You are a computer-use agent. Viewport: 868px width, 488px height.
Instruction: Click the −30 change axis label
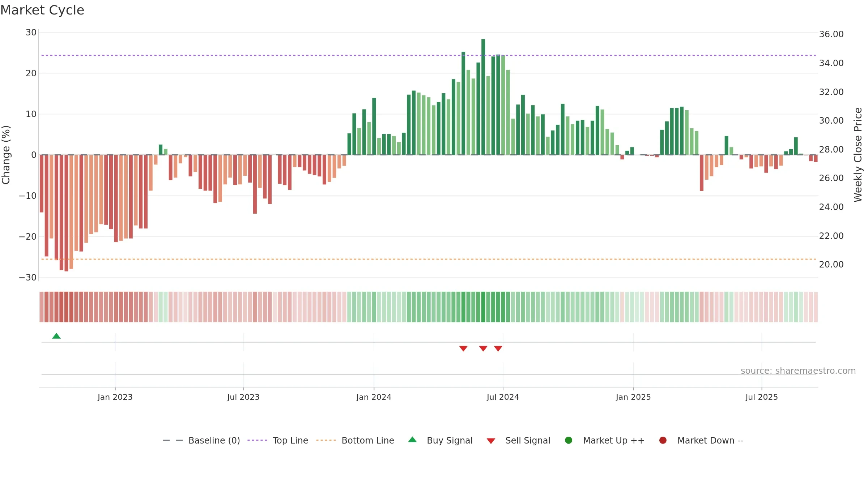(x=28, y=278)
